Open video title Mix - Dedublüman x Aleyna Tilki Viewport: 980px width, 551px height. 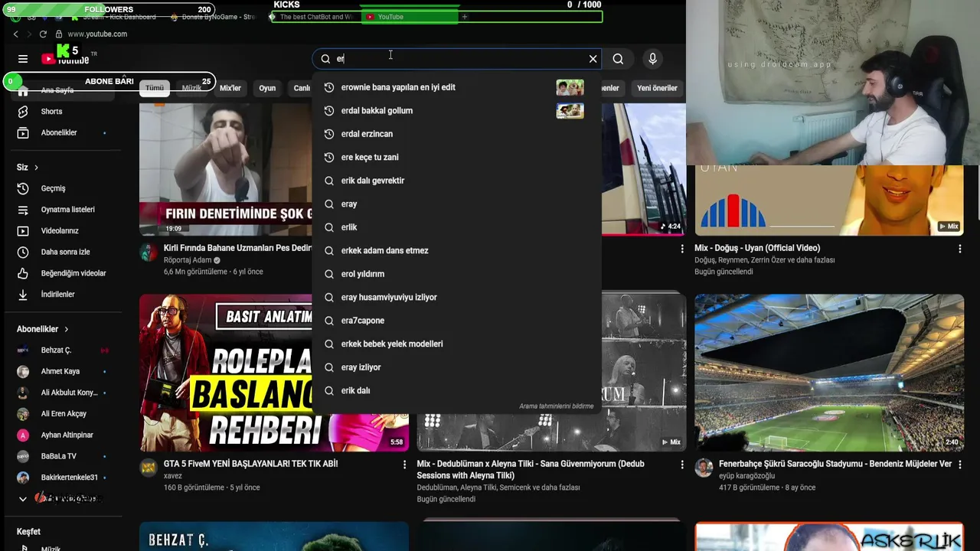click(531, 469)
